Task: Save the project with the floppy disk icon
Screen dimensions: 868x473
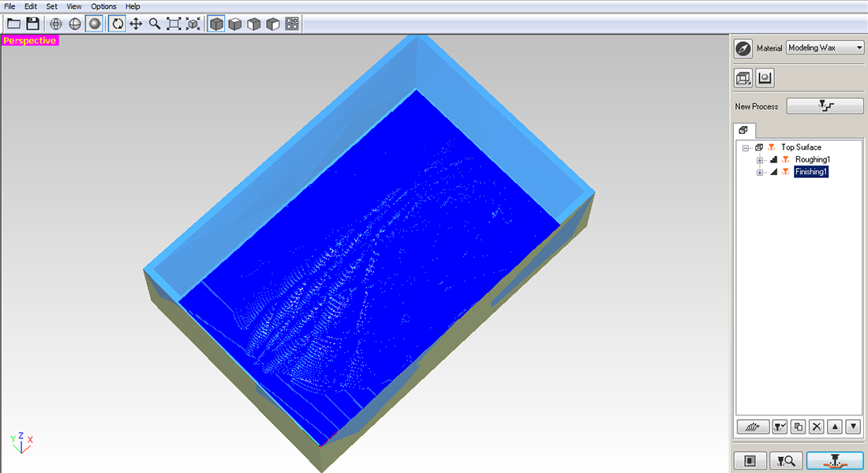Action: (x=32, y=24)
